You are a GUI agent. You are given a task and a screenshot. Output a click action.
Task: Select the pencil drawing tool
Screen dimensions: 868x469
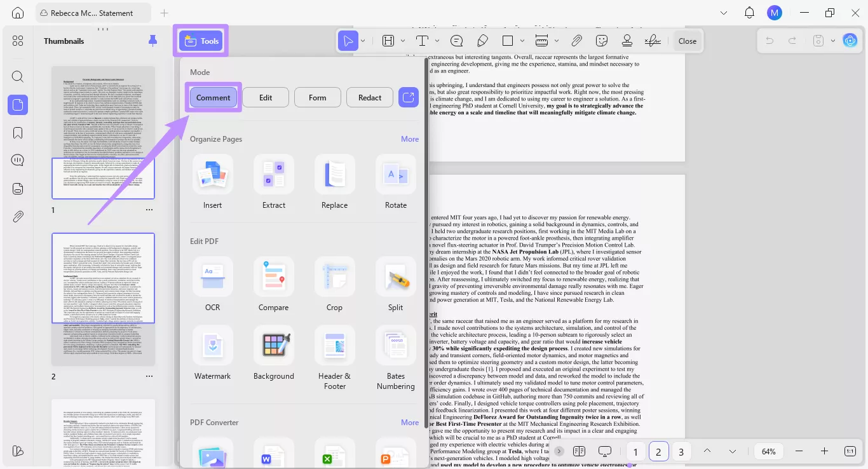482,41
